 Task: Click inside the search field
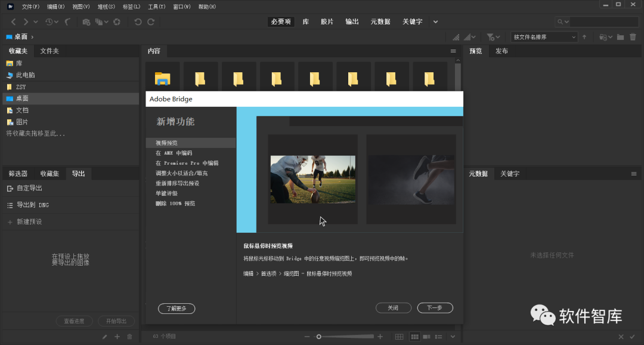[x=603, y=22]
